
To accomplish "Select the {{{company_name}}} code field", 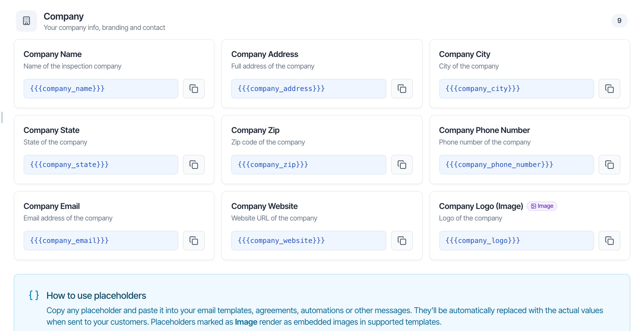I will click(x=101, y=89).
